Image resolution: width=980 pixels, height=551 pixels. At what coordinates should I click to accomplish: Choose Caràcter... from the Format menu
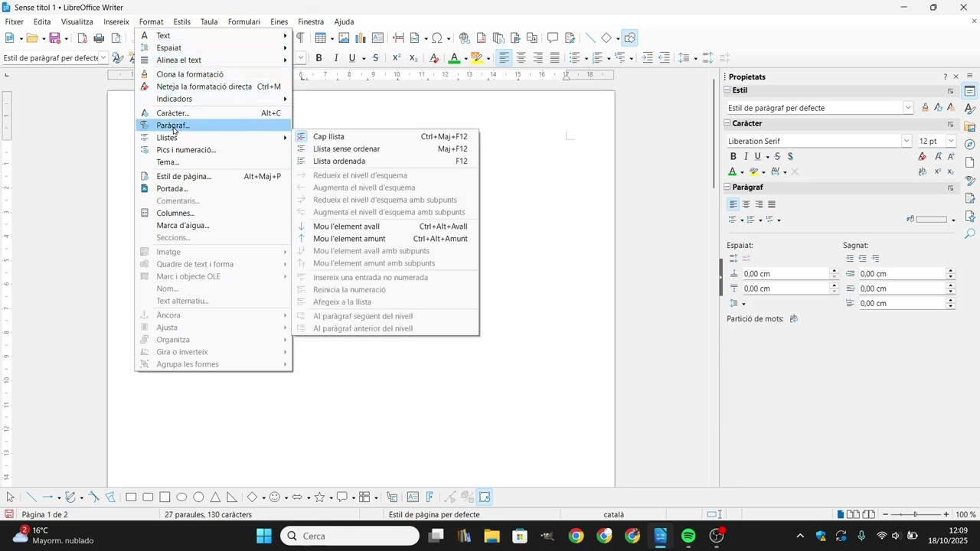pyautogui.click(x=214, y=113)
